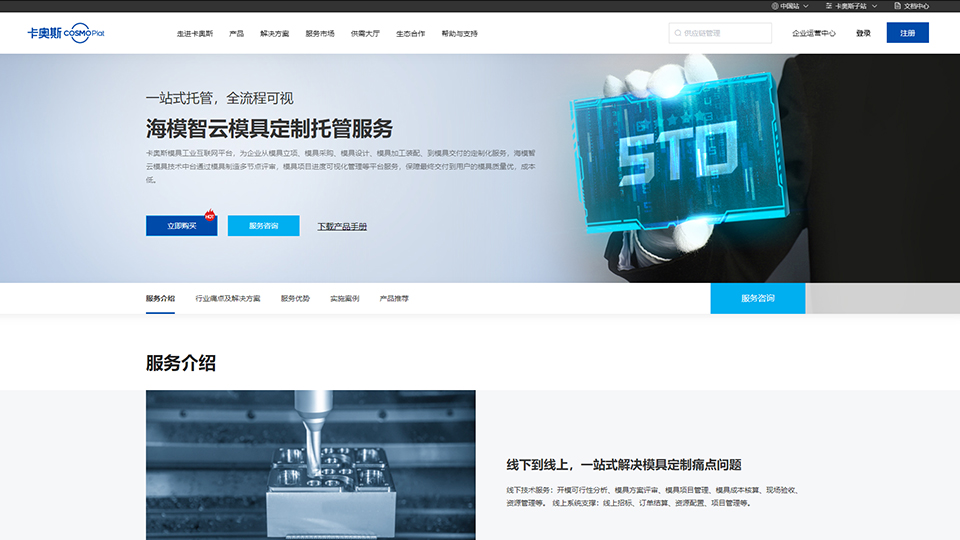Open the 生态合作 menu
This screenshot has height=540, width=960.
click(x=410, y=34)
